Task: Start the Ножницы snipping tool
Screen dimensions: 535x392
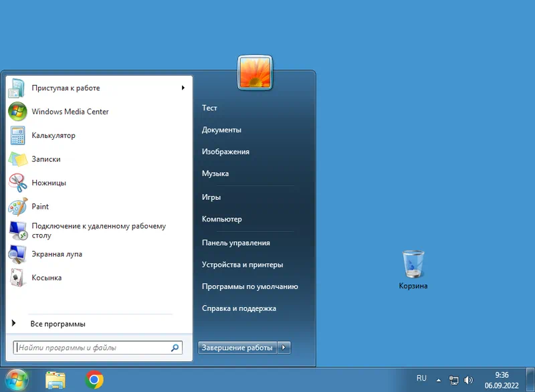Action: 49,183
